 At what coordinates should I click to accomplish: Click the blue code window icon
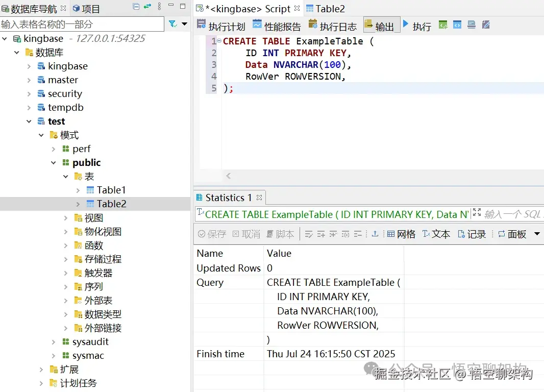(x=457, y=25)
